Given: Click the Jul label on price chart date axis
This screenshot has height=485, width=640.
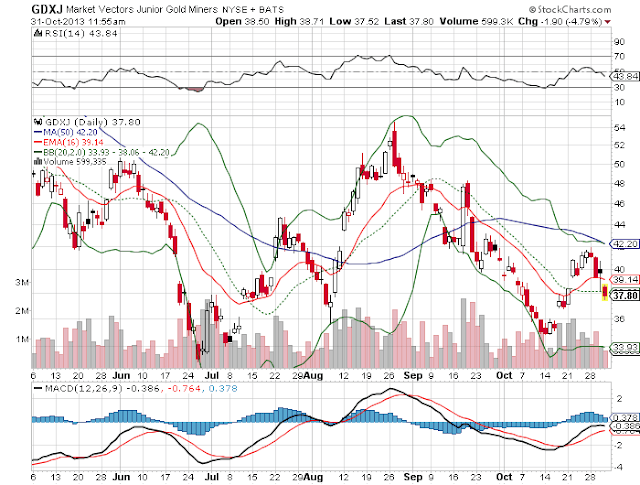Looking at the screenshot, I should (212, 376).
